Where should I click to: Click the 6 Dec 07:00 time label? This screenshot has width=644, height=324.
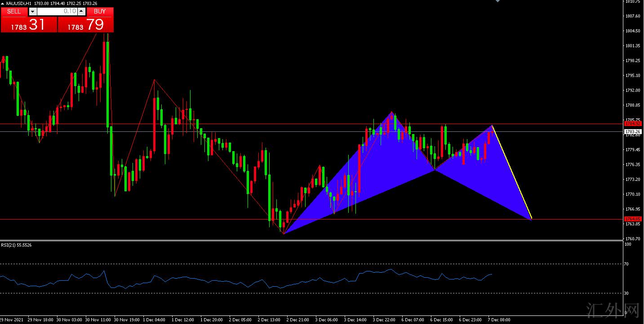[414, 320]
